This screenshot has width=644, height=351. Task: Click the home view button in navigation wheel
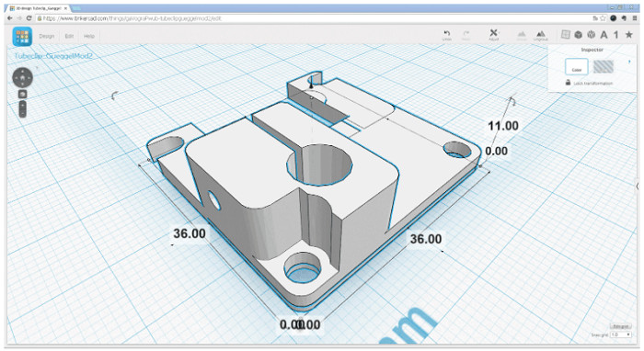[23, 77]
